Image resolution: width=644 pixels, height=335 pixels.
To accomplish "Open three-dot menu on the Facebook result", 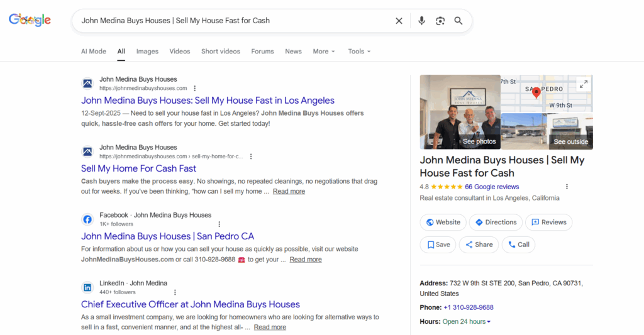I will point(219,224).
